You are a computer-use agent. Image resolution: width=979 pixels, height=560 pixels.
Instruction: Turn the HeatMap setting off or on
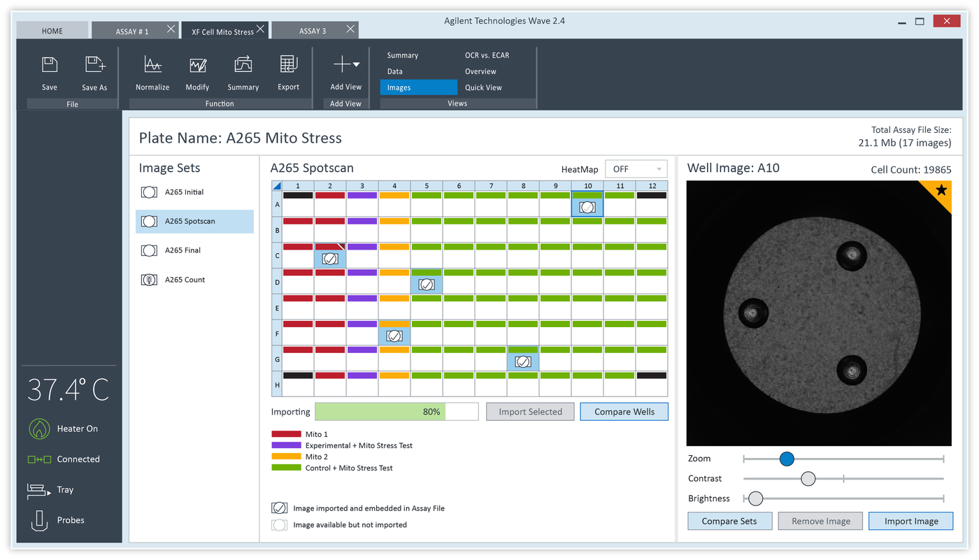coord(635,168)
